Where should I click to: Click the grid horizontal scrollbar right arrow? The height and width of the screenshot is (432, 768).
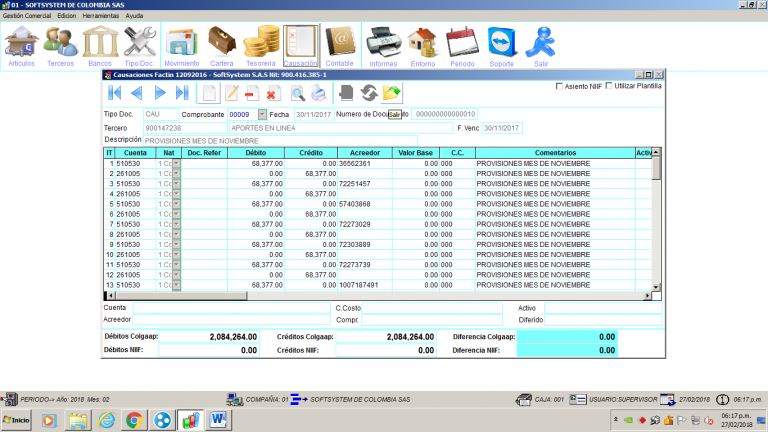click(x=648, y=295)
